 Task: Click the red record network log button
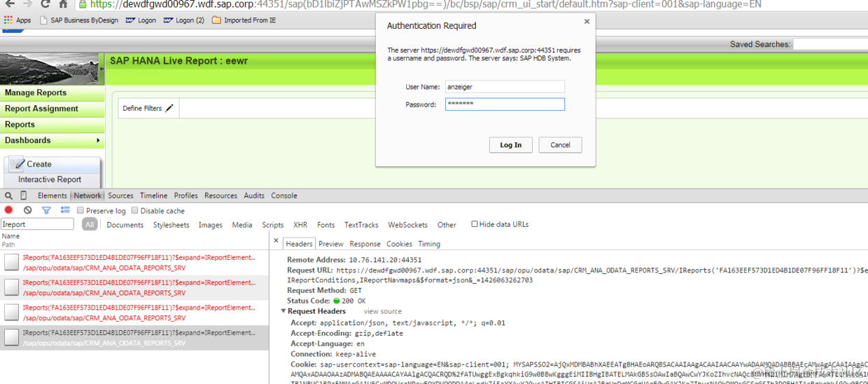point(9,210)
